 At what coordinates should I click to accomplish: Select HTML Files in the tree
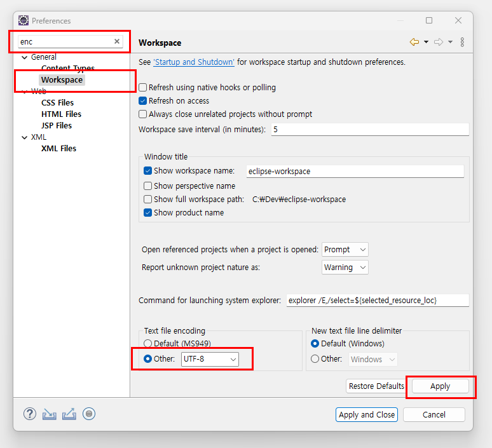pyautogui.click(x=61, y=114)
